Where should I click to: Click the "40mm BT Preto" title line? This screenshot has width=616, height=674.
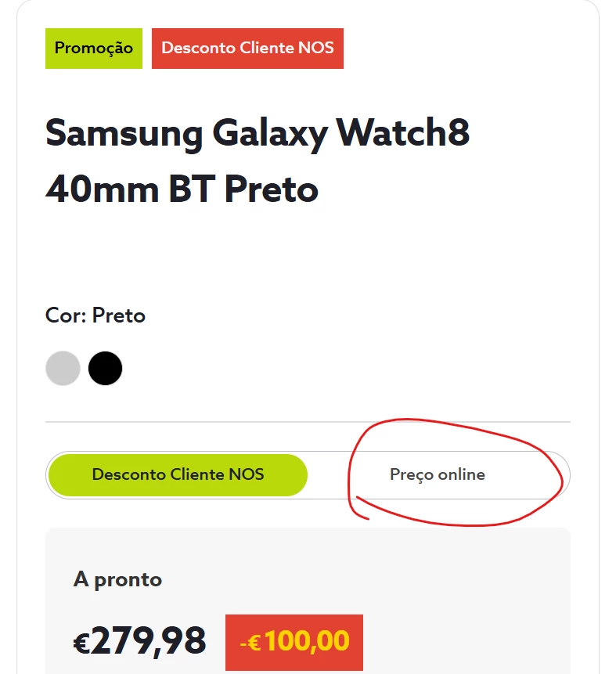[182, 189]
